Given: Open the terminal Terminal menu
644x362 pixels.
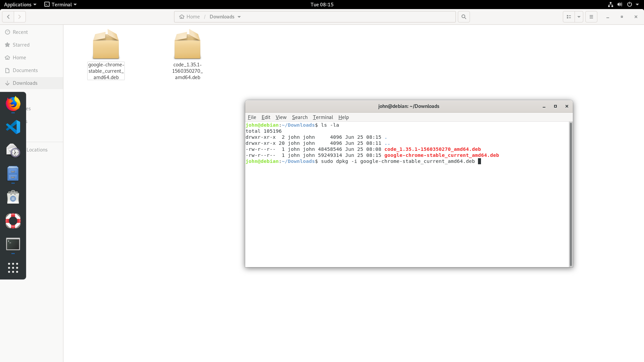Looking at the screenshot, I should coord(323,117).
